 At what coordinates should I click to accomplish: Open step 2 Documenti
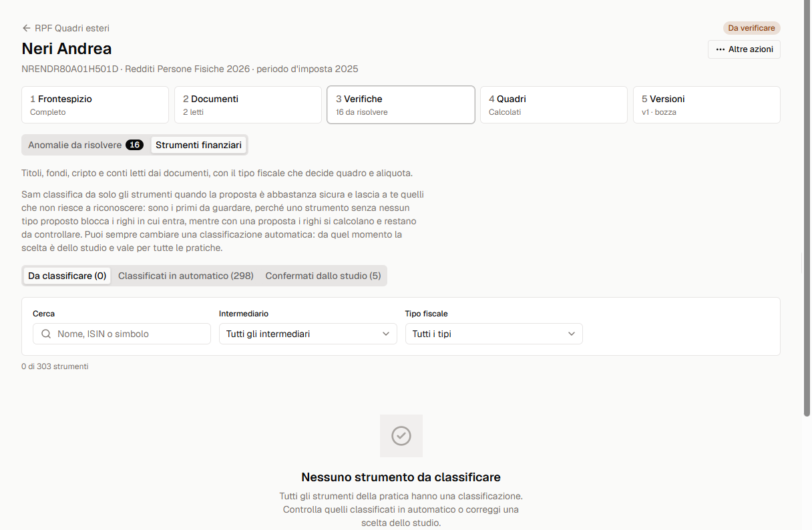248,105
